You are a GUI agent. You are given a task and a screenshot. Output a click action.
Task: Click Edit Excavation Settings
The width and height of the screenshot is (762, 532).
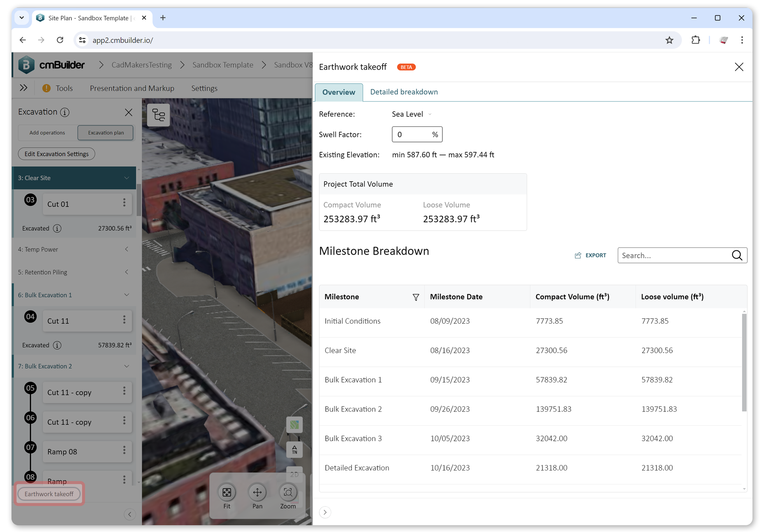56,154
